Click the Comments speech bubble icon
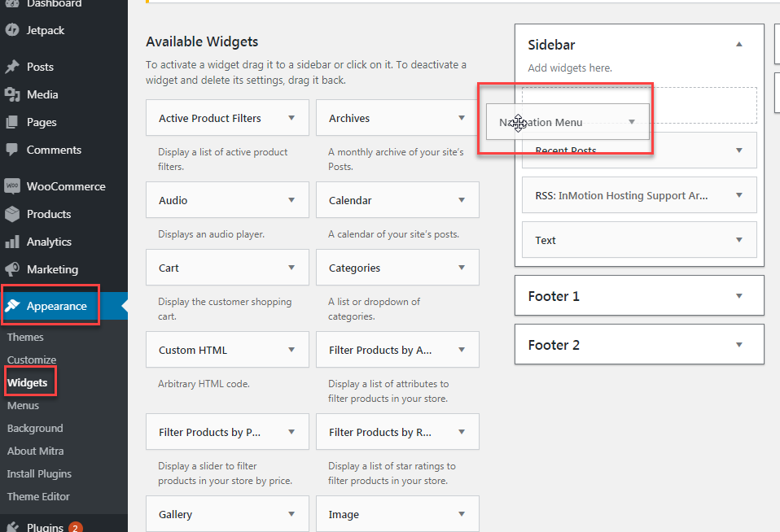The height and width of the screenshot is (532, 780). pyautogui.click(x=12, y=150)
